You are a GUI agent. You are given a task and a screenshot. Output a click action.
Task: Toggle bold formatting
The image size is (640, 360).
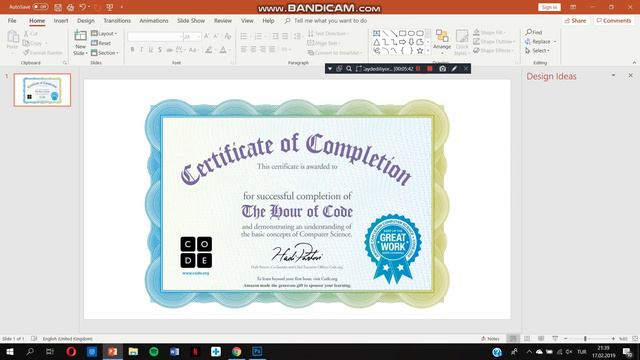132,50
